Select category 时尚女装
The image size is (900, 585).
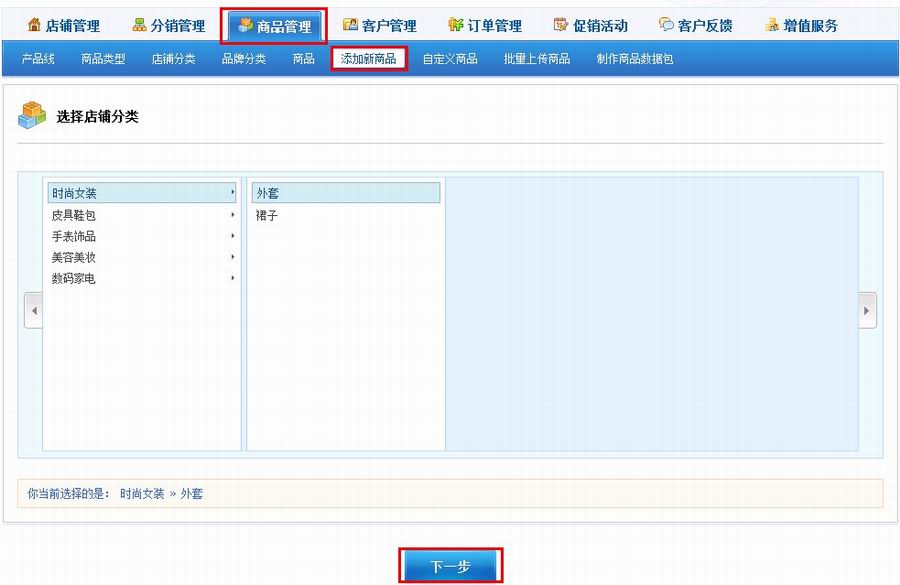142,193
